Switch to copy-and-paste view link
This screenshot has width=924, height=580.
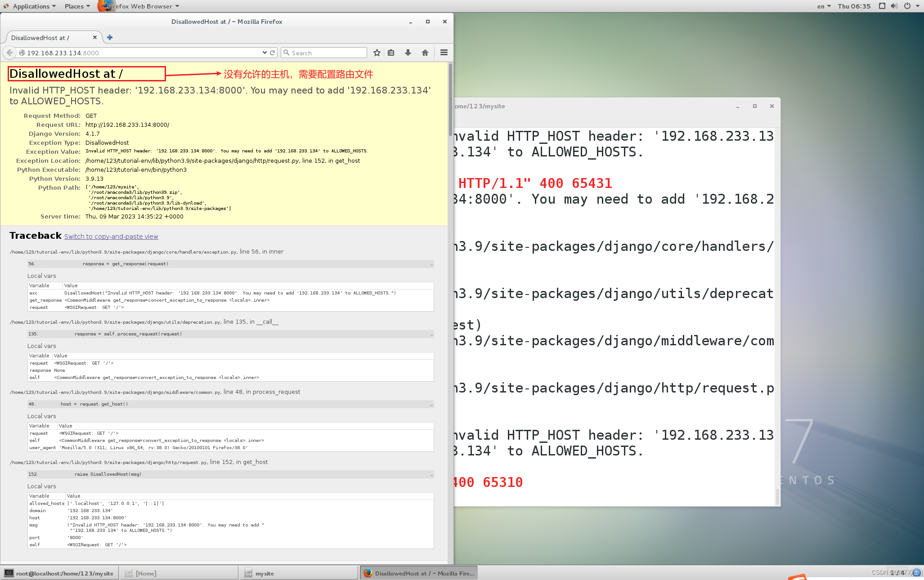(111, 236)
